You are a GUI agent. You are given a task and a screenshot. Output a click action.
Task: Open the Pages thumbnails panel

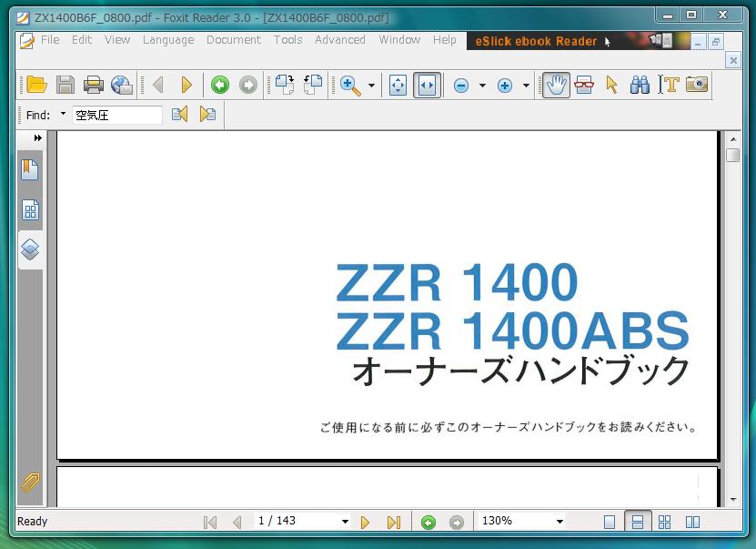tap(30, 209)
